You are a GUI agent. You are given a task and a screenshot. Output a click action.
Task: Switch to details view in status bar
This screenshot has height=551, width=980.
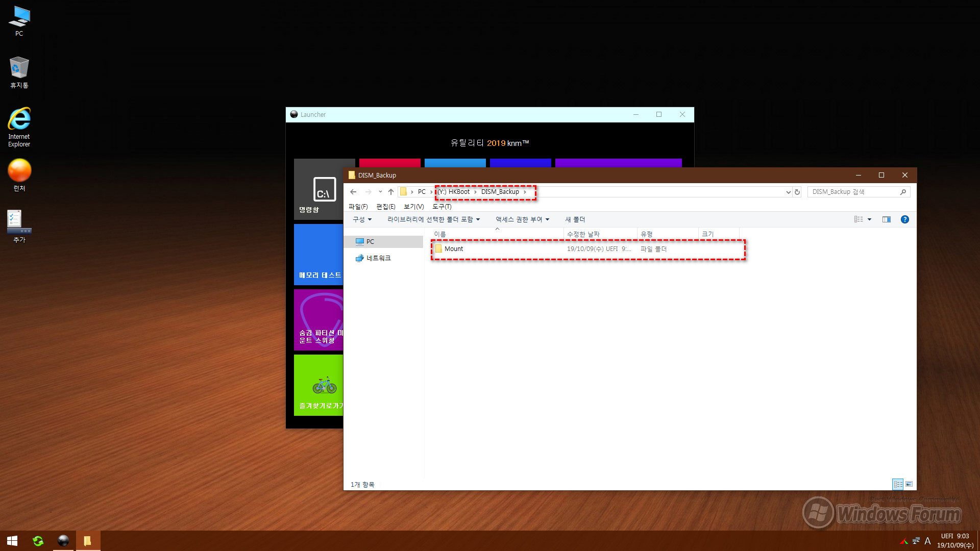coord(898,484)
